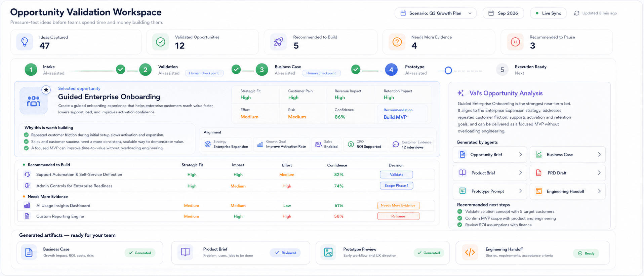Viewport: 644px width, 276px height.
Task: Toggle the Live Sync indicator
Action: click(x=548, y=13)
